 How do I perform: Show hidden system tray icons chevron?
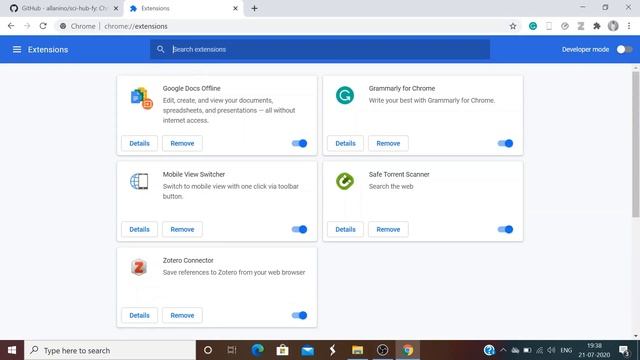pyautogui.click(x=503, y=350)
